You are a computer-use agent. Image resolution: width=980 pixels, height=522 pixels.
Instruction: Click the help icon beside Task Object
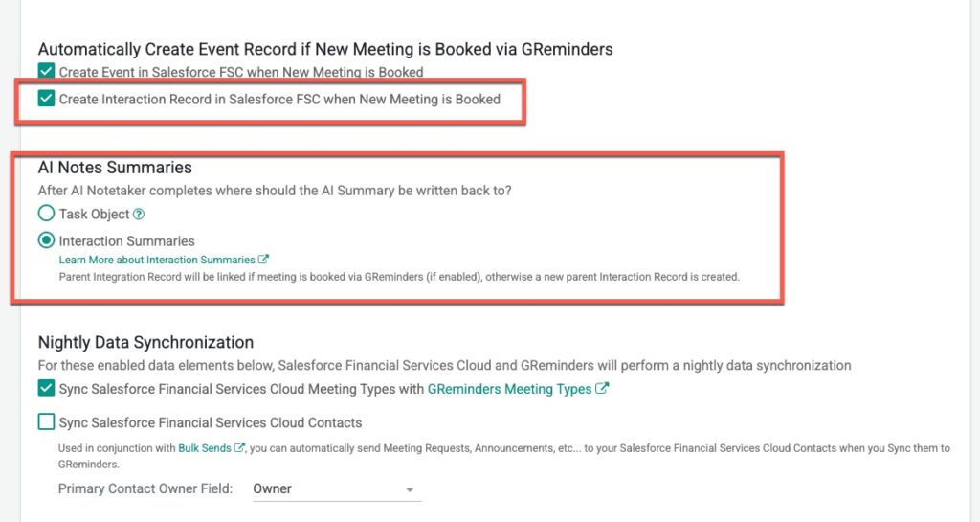[x=139, y=215]
